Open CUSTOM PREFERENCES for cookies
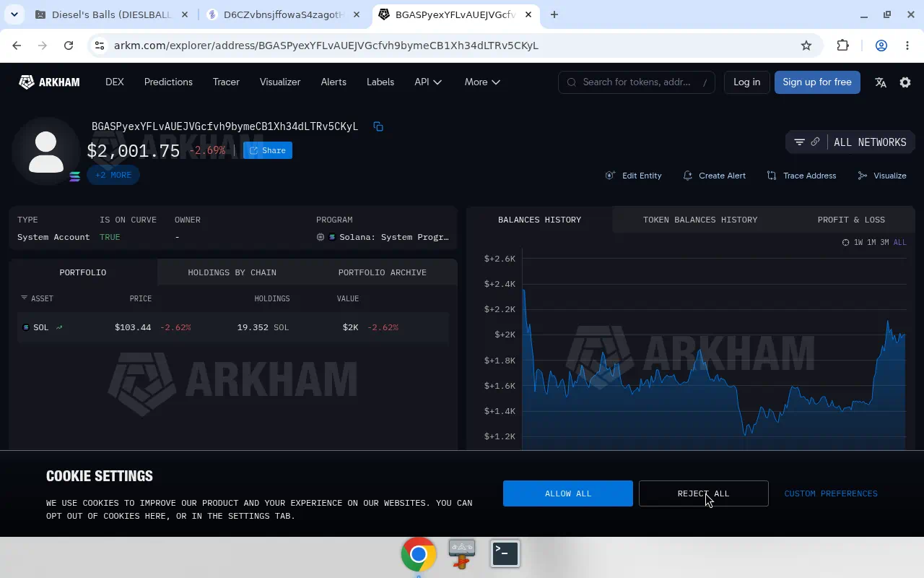 [x=831, y=493]
